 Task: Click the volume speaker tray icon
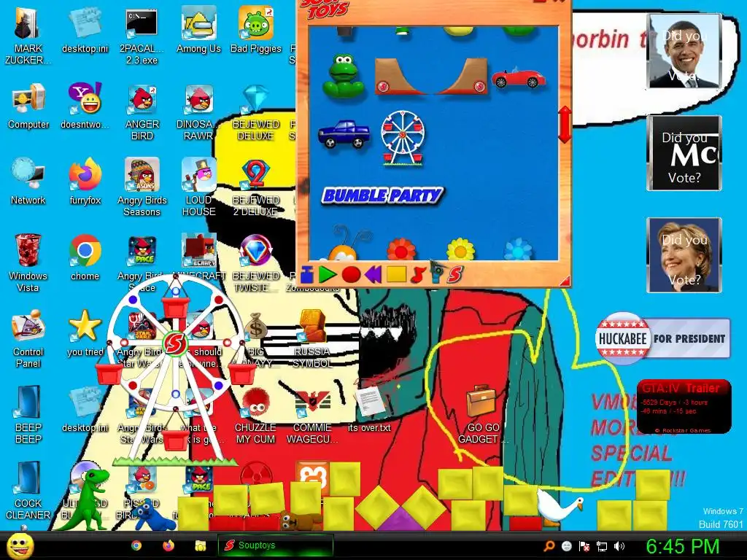(619, 546)
